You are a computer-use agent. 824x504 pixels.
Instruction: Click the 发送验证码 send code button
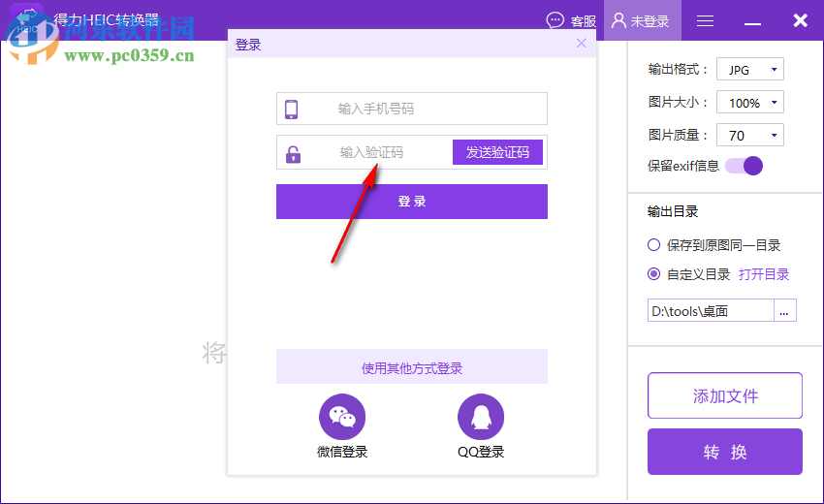(x=497, y=152)
